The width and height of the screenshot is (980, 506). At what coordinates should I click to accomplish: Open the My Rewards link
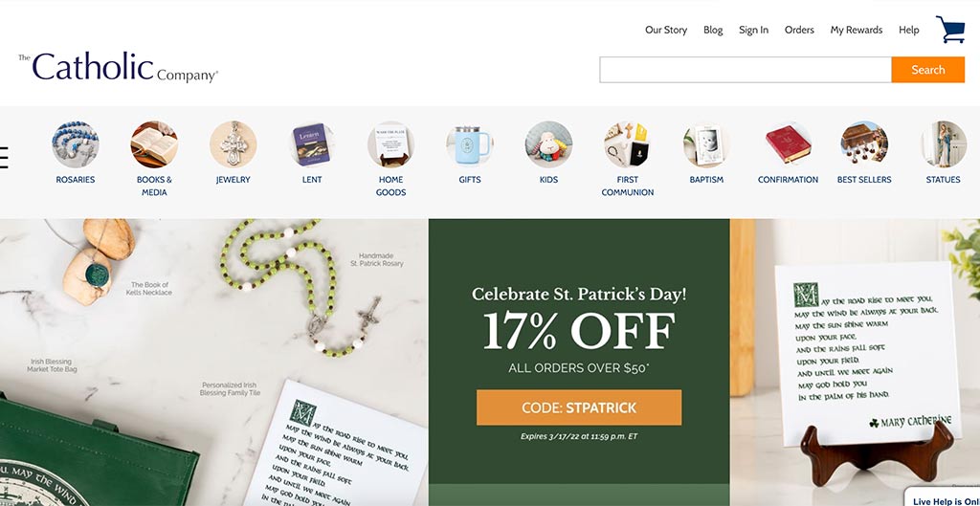tap(857, 30)
